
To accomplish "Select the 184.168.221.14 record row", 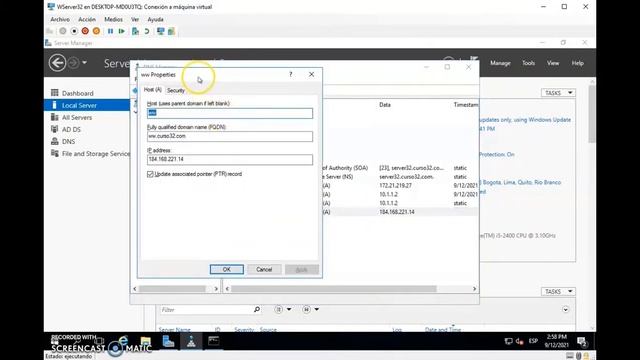I will point(400,212).
